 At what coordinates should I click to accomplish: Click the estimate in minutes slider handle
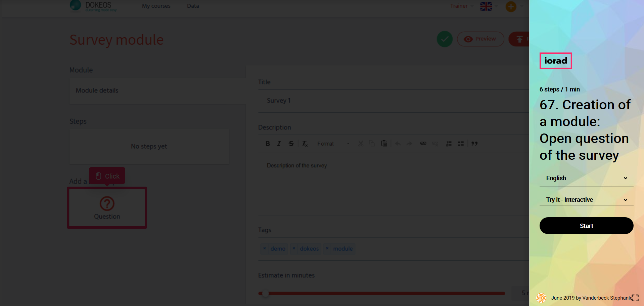(x=265, y=294)
